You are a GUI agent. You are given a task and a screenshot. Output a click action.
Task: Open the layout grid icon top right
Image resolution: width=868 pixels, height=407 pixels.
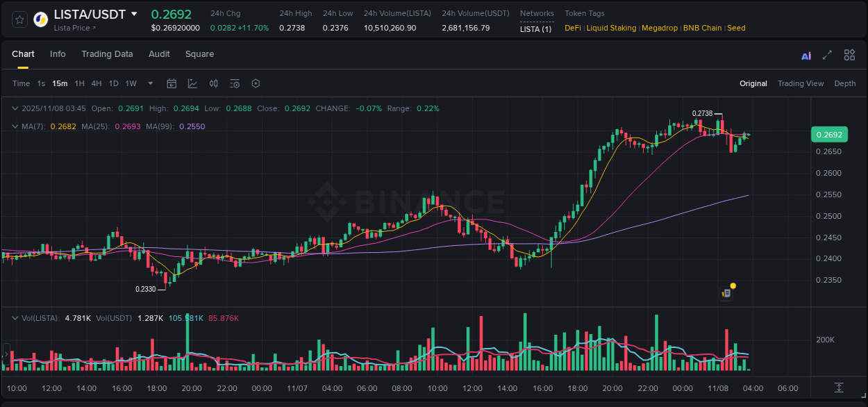(x=849, y=54)
